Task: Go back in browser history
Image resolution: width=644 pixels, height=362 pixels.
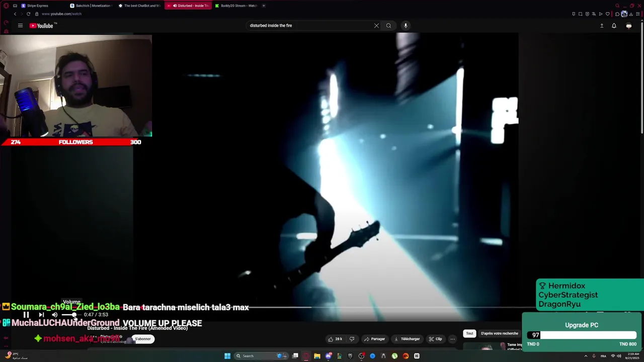Action: (15, 14)
